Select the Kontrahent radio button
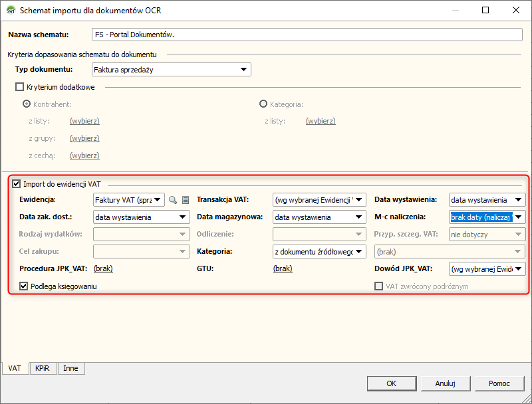This screenshot has height=404, width=532. point(27,104)
